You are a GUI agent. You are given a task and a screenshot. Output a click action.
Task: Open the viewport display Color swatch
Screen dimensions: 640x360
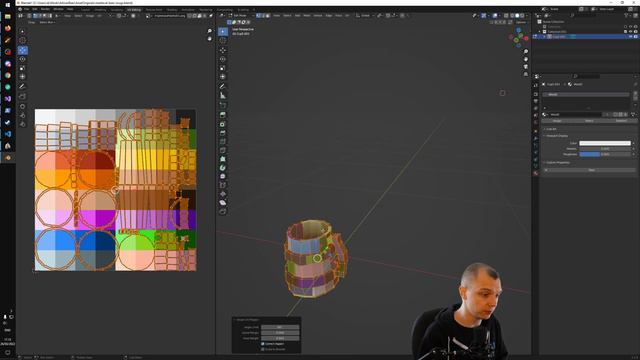pos(605,143)
